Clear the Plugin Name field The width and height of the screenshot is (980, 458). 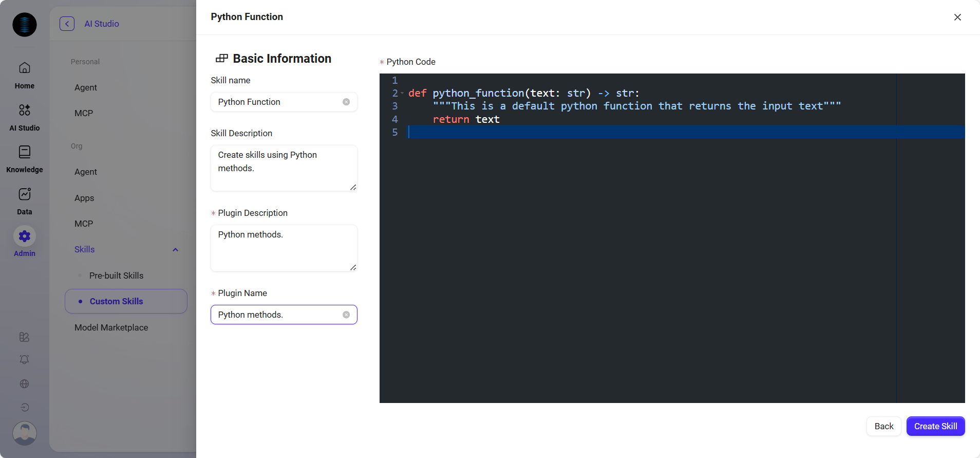click(x=346, y=315)
